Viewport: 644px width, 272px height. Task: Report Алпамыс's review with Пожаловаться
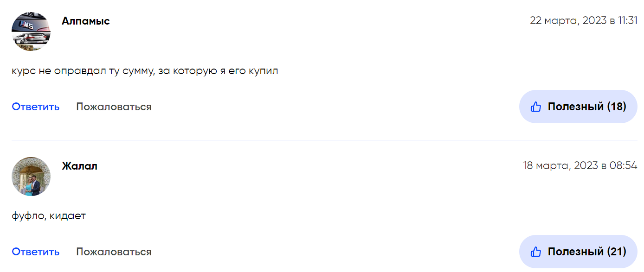[114, 107]
